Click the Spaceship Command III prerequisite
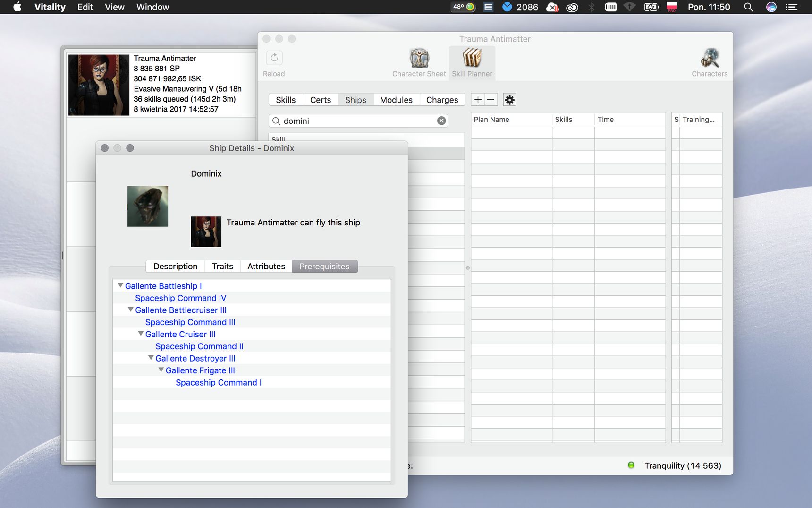The width and height of the screenshot is (812, 508). click(190, 322)
